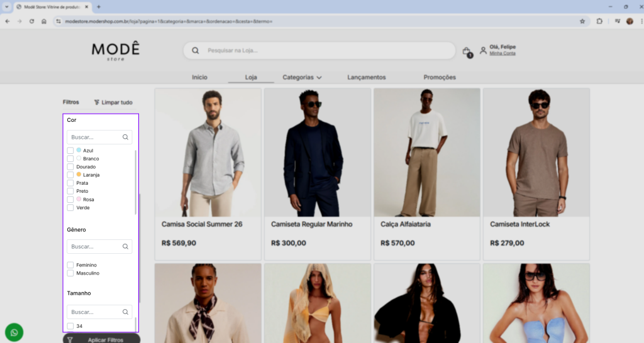Screen dimensions: 644x343
Task: Open Minha Conta link
Action: 502,53
